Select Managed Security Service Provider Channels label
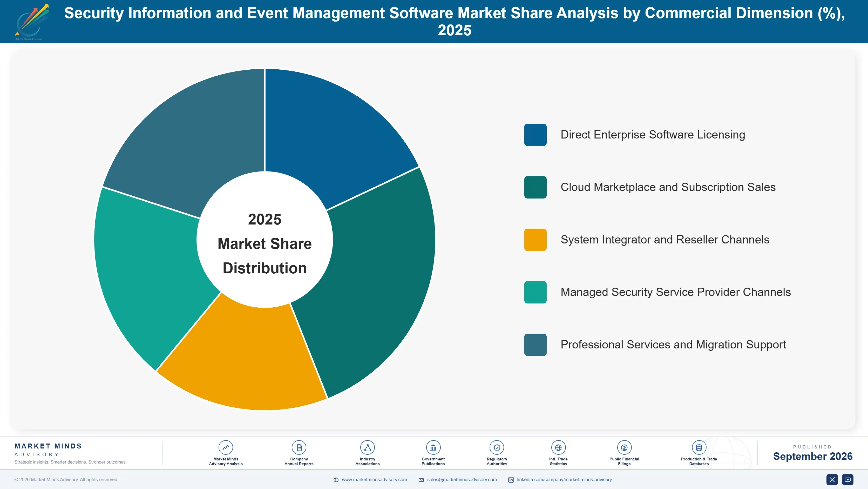The width and height of the screenshot is (868, 489). coord(676,292)
